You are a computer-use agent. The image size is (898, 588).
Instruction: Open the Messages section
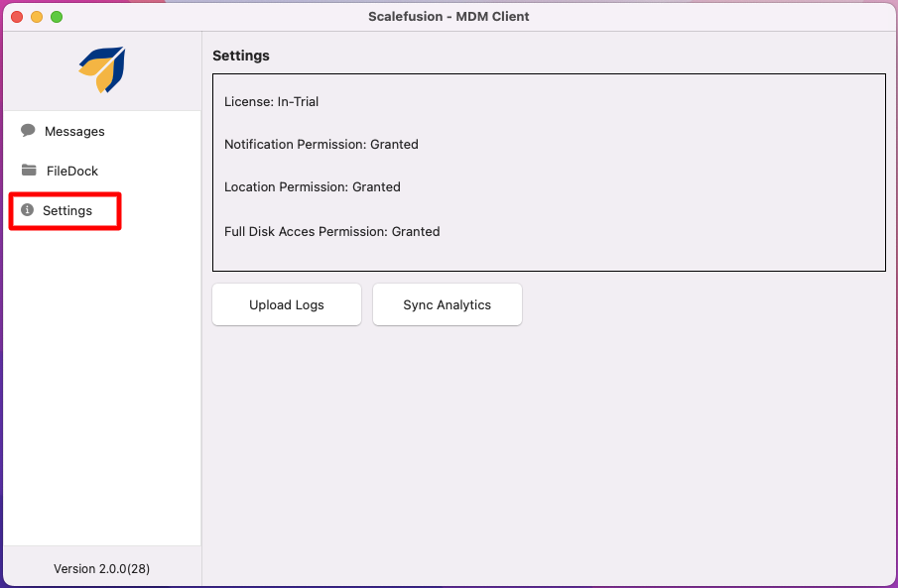(74, 131)
